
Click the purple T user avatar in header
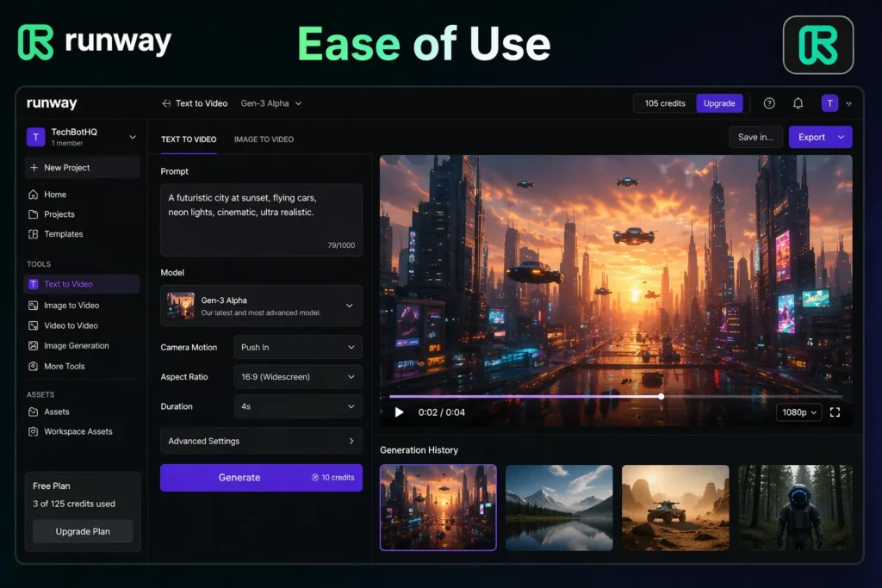(x=829, y=103)
